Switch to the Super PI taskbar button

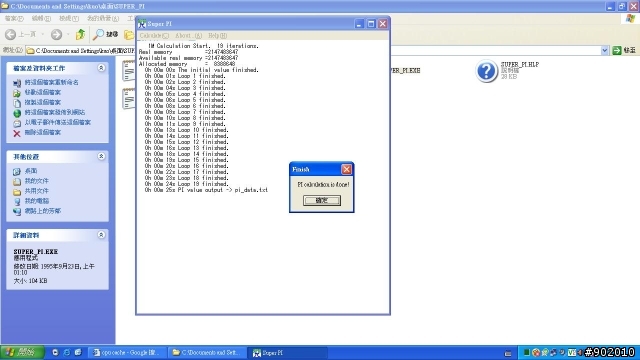point(288,352)
